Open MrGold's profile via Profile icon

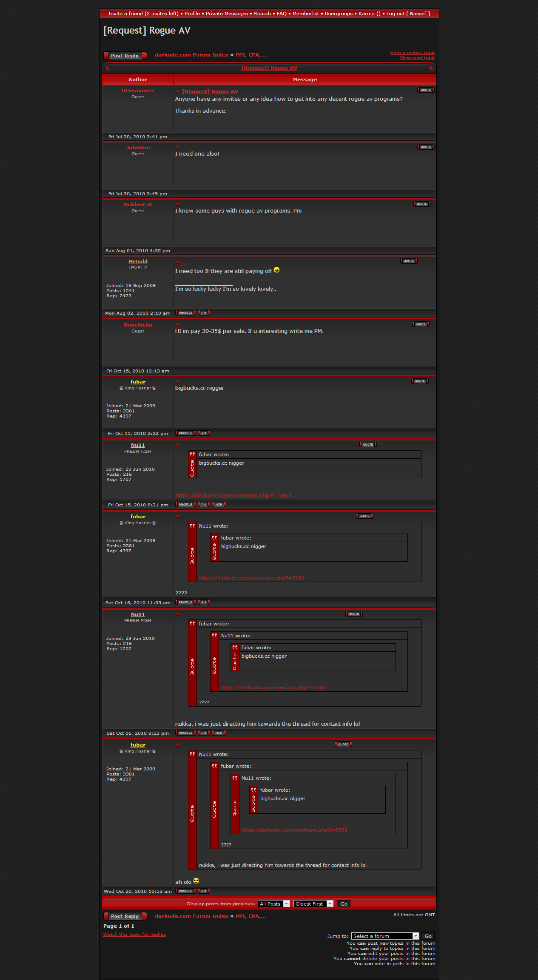click(185, 313)
